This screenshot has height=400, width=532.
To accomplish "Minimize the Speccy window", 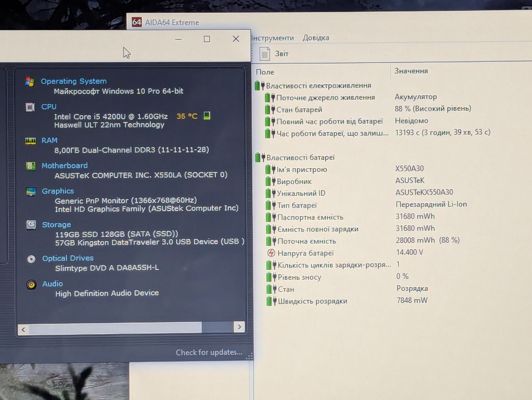I will (x=178, y=39).
